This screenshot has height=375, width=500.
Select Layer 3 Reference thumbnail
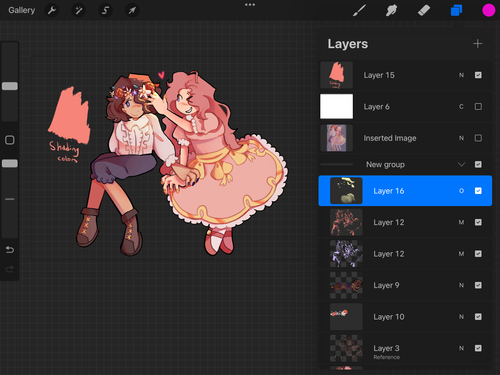[x=346, y=348]
